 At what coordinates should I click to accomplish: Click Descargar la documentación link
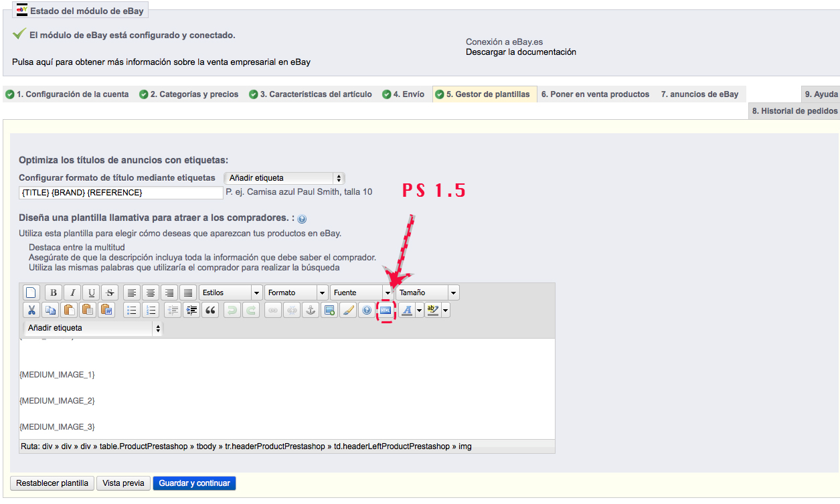521,52
